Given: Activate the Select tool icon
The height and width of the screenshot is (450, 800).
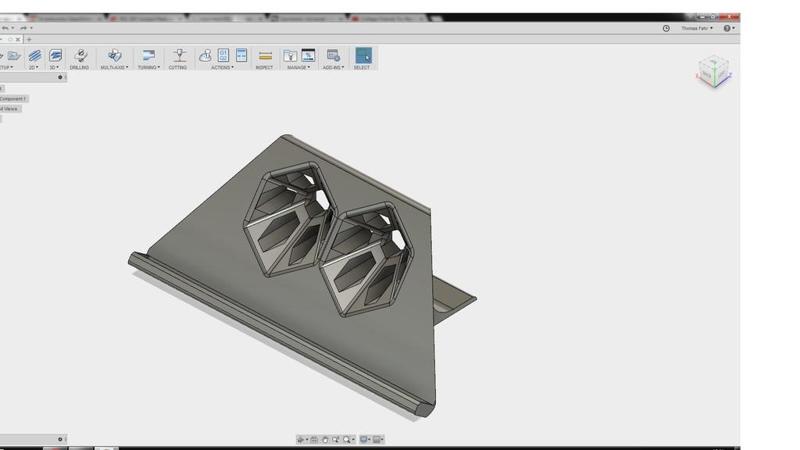Looking at the screenshot, I should 362,56.
